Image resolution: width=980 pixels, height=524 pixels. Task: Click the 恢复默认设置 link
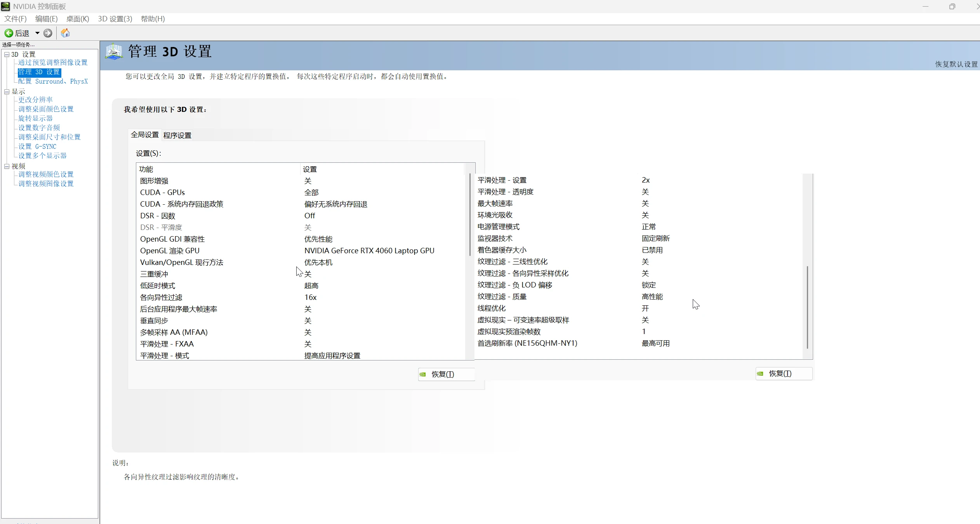click(956, 64)
